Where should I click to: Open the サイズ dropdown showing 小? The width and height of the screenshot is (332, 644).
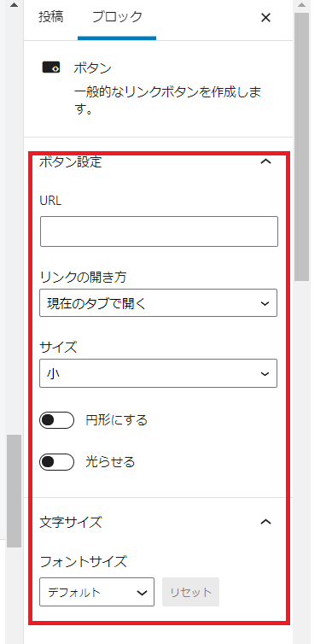159,373
